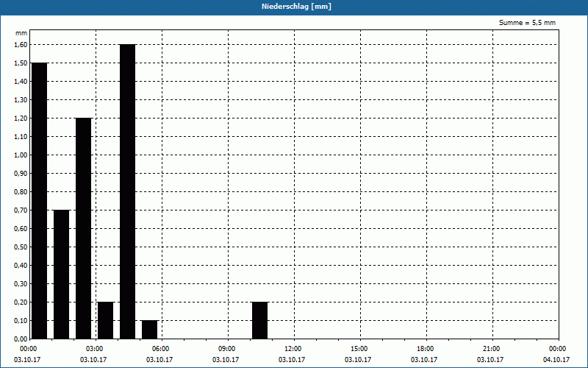Viewport: 588px width, 368px height.
Task: Click the 1,60 y-axis label
Action: 21,45
